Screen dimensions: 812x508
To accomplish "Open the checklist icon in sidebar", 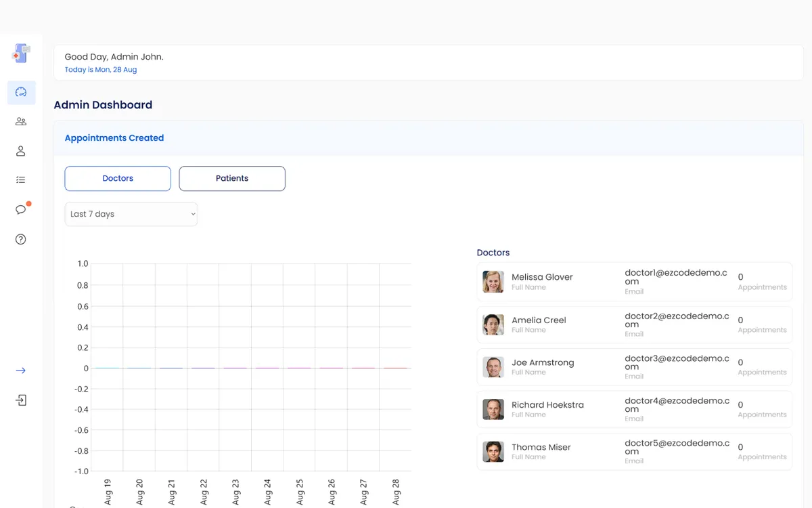I will click(x=21, y=180).
